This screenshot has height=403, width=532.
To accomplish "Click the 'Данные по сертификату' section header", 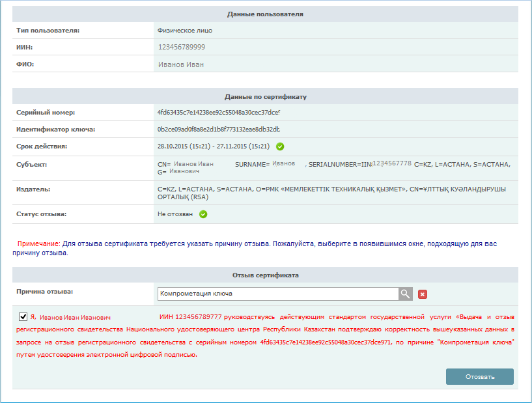I will 265,96.
